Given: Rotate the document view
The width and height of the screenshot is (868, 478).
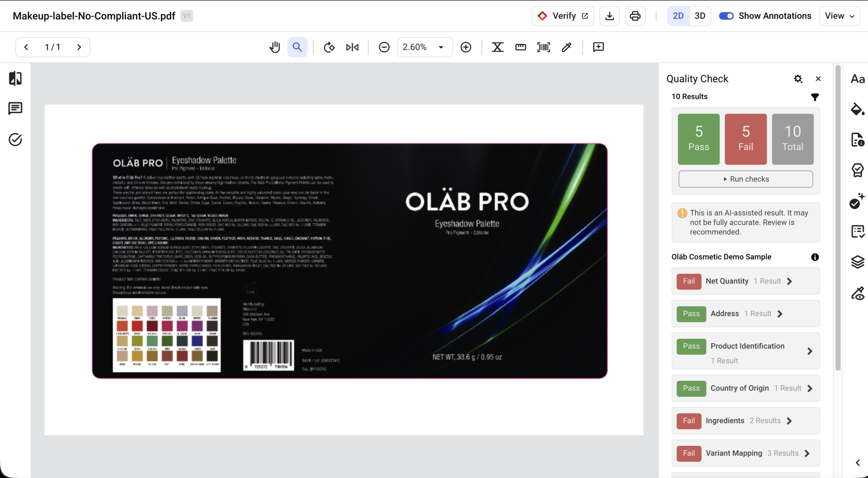Looking at the screenshot, I should pyautogui.click(x=329, y=47).
